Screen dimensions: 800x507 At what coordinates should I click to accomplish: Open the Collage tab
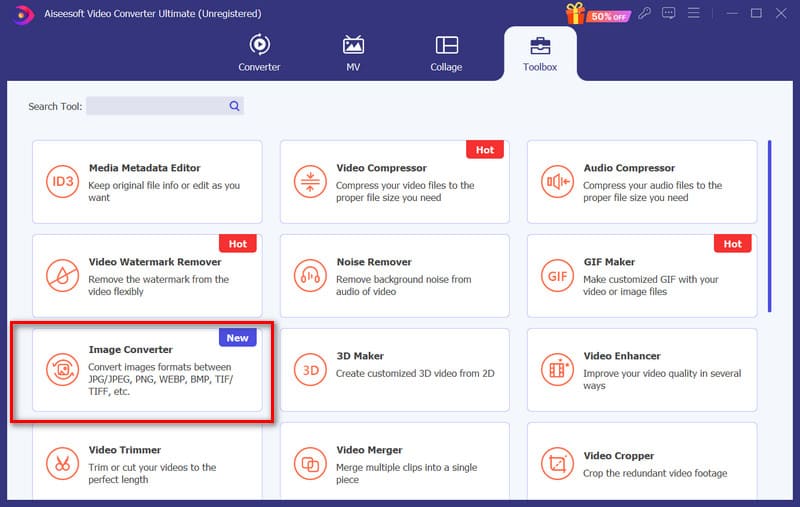(446, 52)
